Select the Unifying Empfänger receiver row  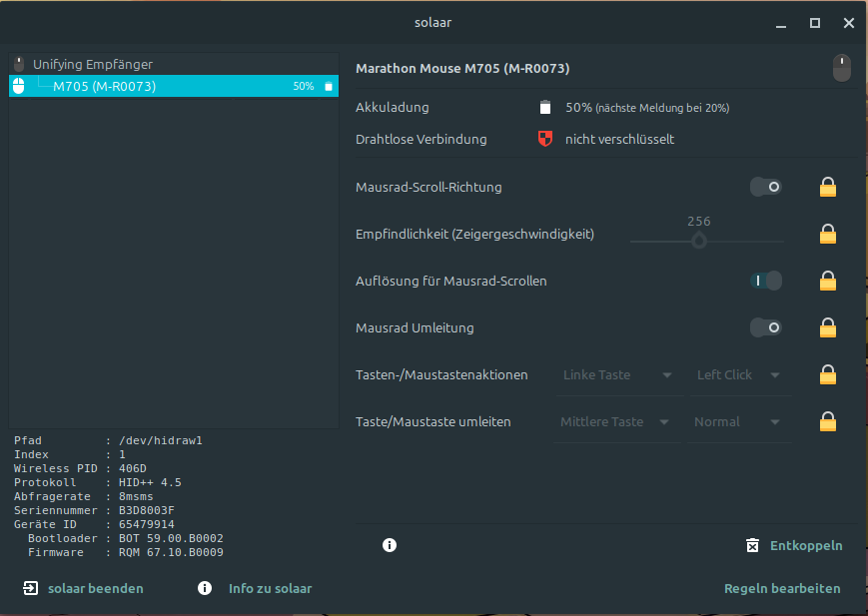coord(173,64)
